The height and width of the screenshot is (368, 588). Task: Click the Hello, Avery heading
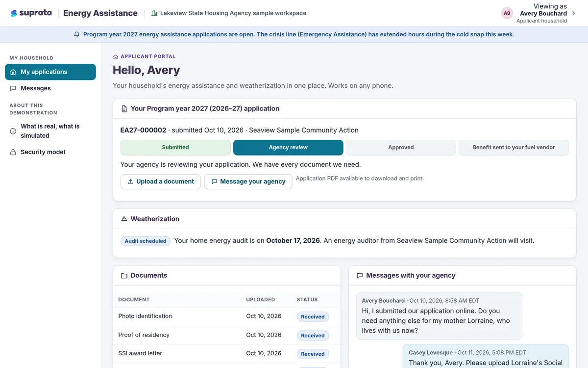[147, 70]
